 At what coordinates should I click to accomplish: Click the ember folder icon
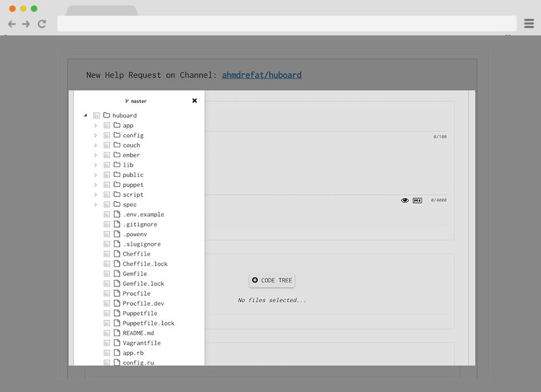click(117, 154)
